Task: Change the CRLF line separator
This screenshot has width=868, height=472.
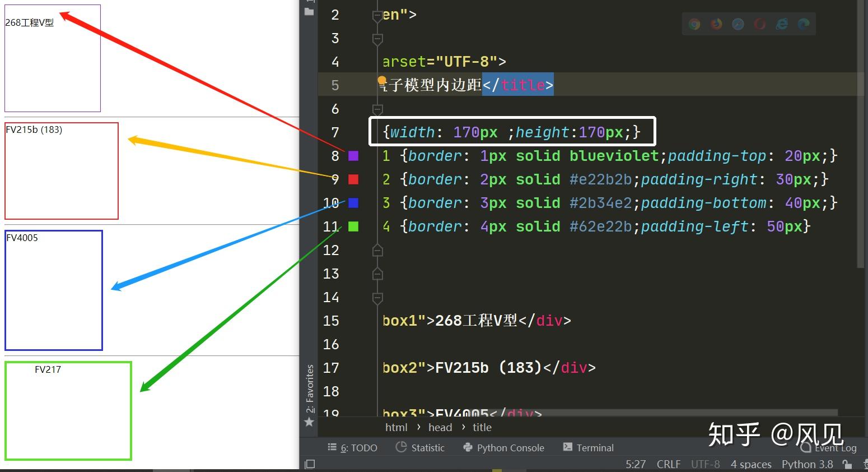Action: [x=669, y=464]
